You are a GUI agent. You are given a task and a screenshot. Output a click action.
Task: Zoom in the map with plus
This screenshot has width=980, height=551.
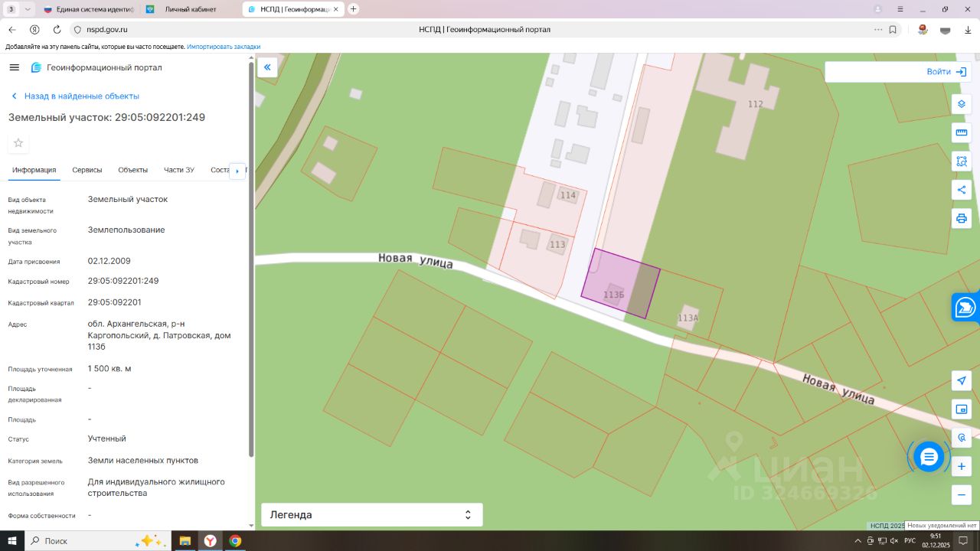click(962, 466)
